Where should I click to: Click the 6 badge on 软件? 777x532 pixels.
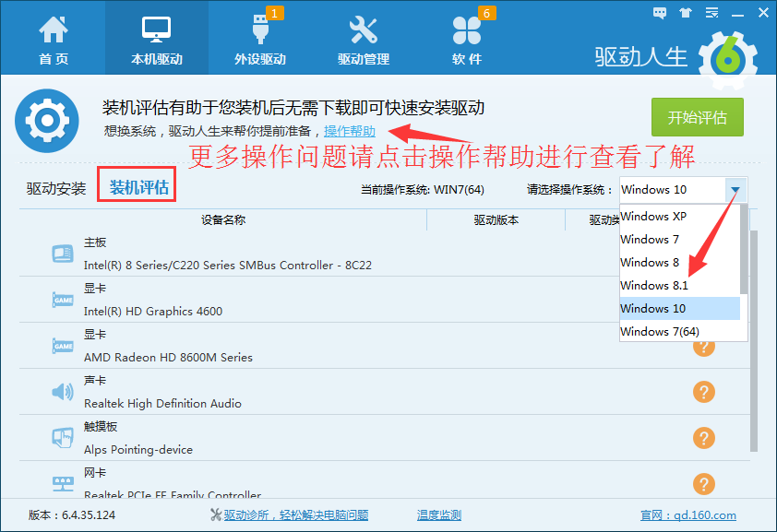(x=486, y=13)
